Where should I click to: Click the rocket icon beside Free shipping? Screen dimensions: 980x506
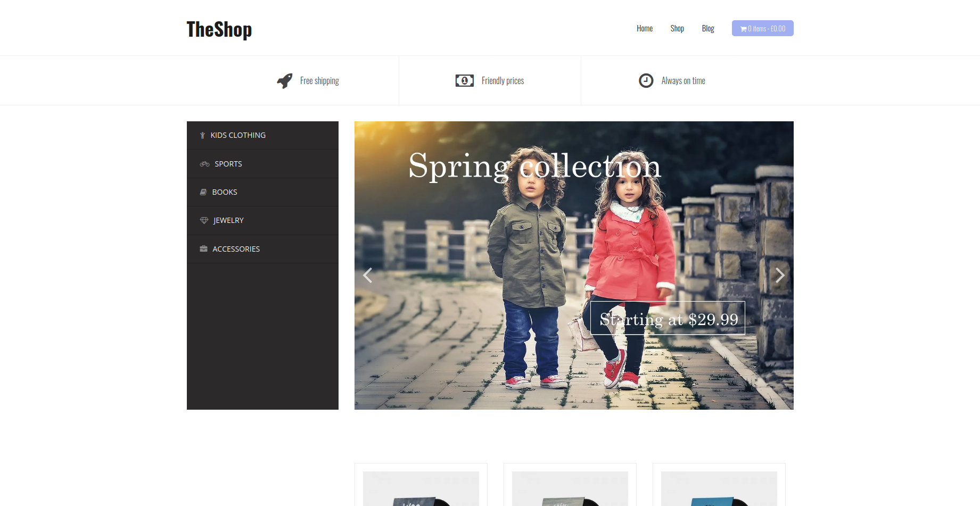tap(284, 81)
